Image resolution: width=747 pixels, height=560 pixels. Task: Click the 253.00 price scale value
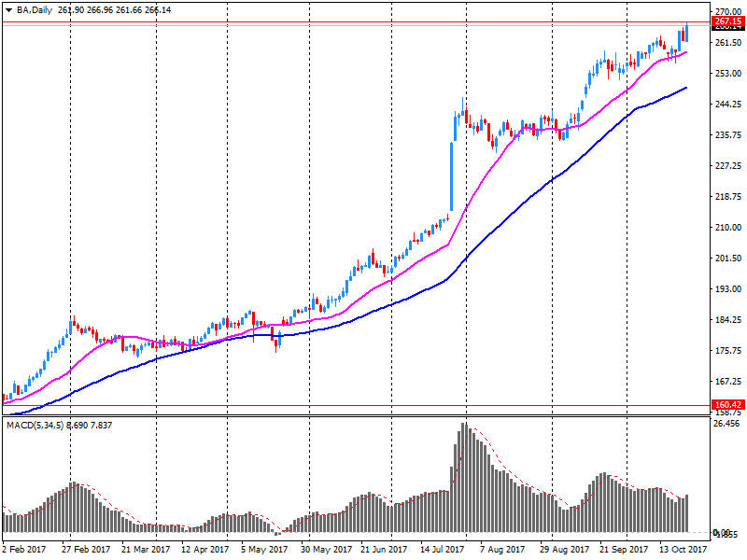pos(728,74)
